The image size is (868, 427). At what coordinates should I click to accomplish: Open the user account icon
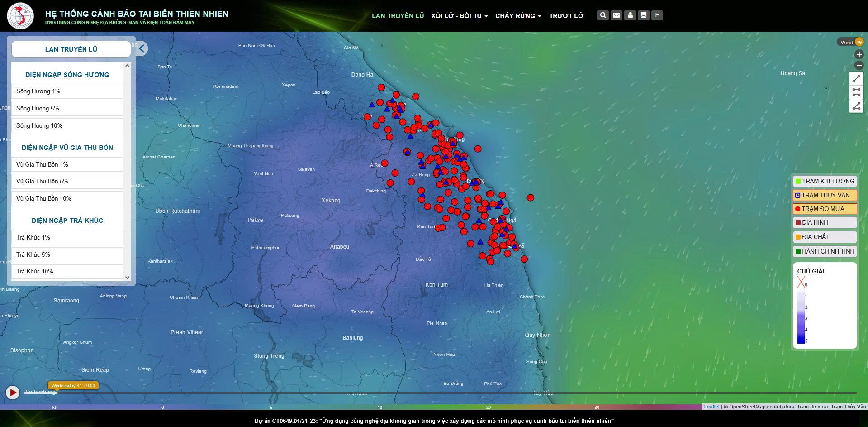point(630,15)
